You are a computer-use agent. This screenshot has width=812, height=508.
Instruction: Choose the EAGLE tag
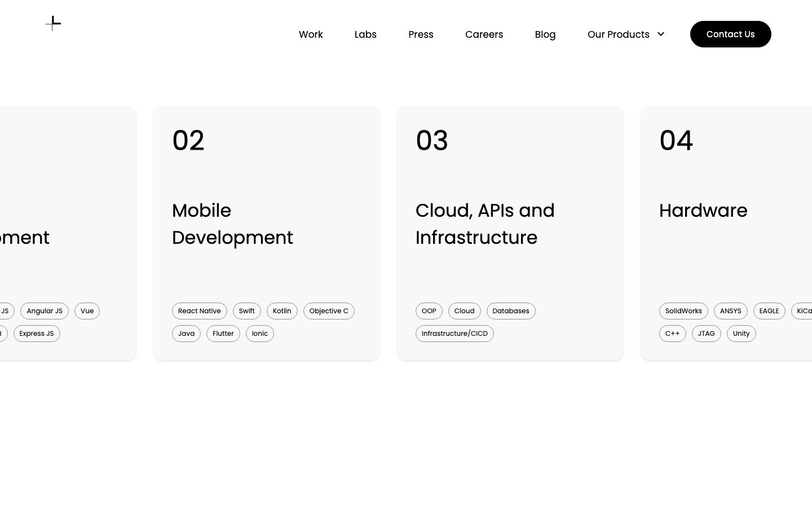coord(769,311)
